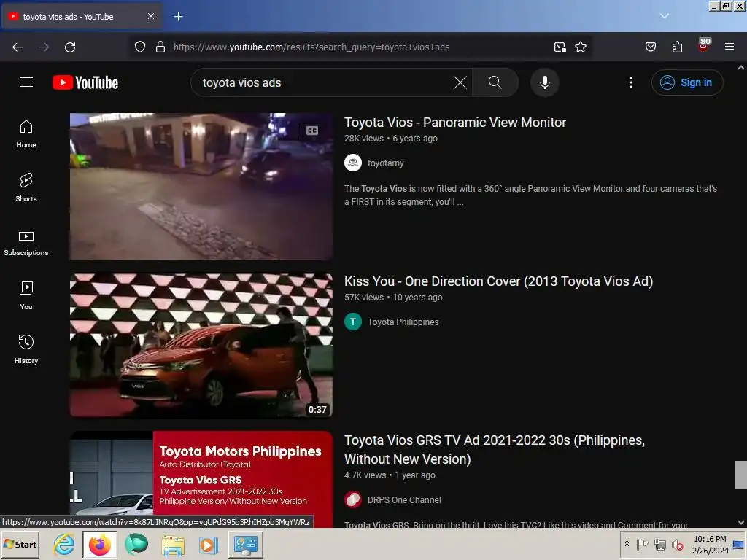
Task: Click the Panoramic View Monitor thumbnail
Action: point(201,186)
